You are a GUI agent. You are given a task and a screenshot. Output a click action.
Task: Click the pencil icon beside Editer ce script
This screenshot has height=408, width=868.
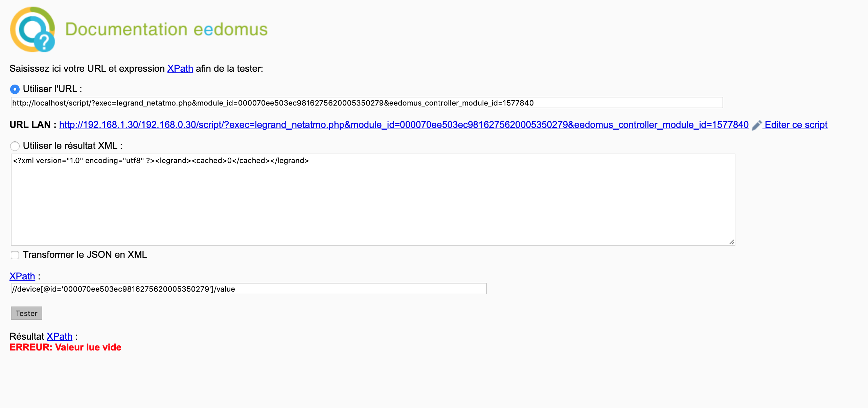pyautogui.click(x=757, y=125)
